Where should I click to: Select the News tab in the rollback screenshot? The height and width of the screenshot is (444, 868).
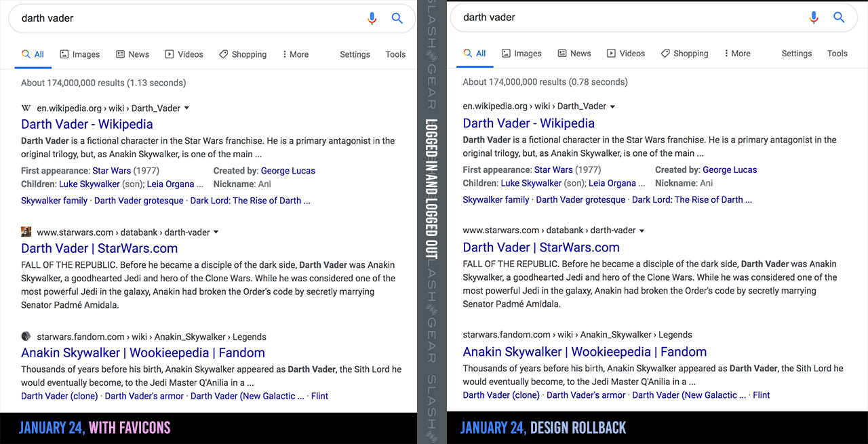574,54
